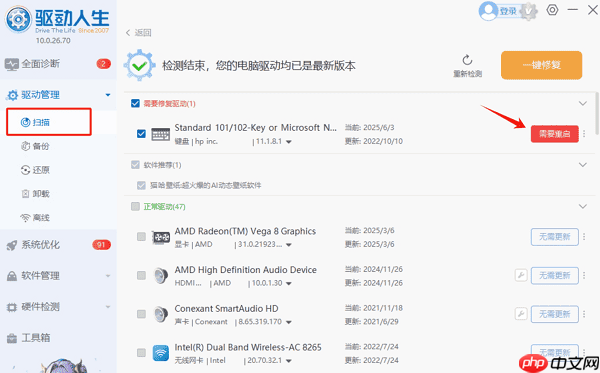
Task: Open the 还原 restore page
Action: click(x=35, y=170)
